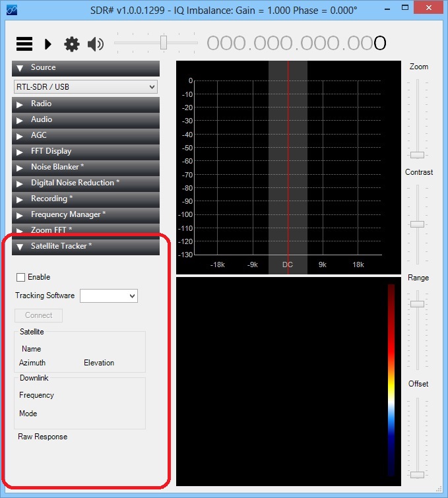Expand the Radio panel

tap(86, 104)
